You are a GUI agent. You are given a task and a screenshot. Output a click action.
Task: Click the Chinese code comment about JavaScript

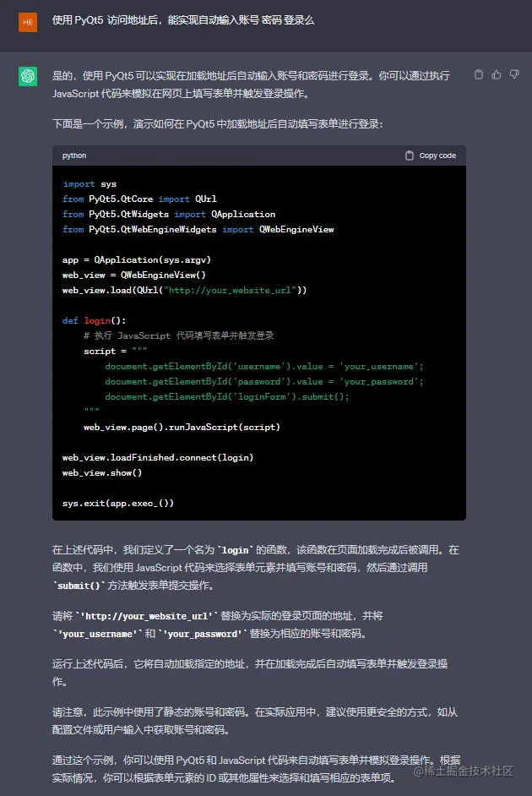coord(178,335)
